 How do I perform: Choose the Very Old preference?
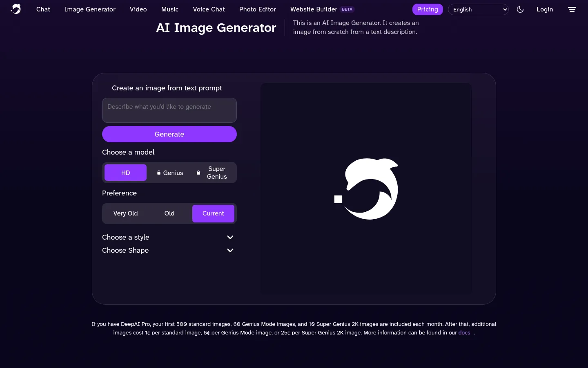coord(125,213)
